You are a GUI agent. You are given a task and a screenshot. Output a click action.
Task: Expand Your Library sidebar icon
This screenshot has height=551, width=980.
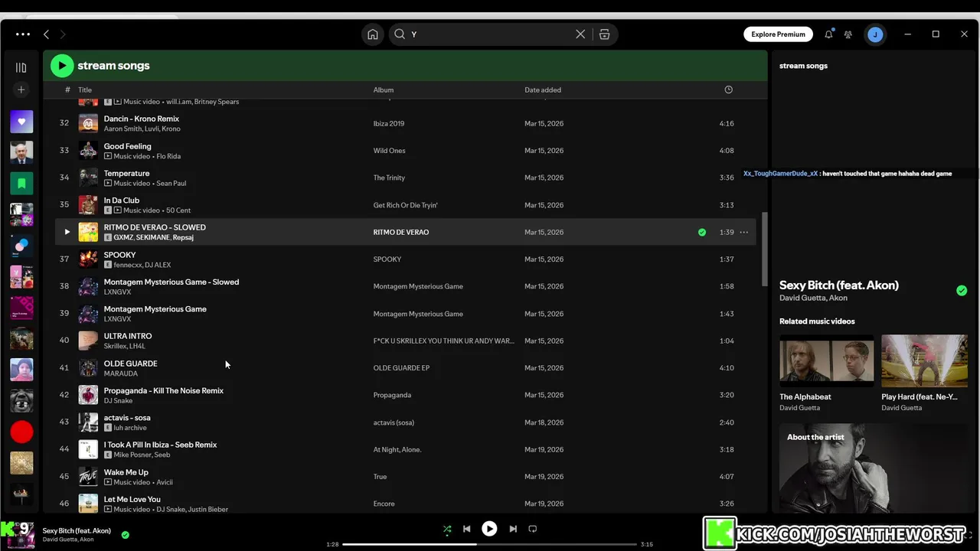click(21, 67)
